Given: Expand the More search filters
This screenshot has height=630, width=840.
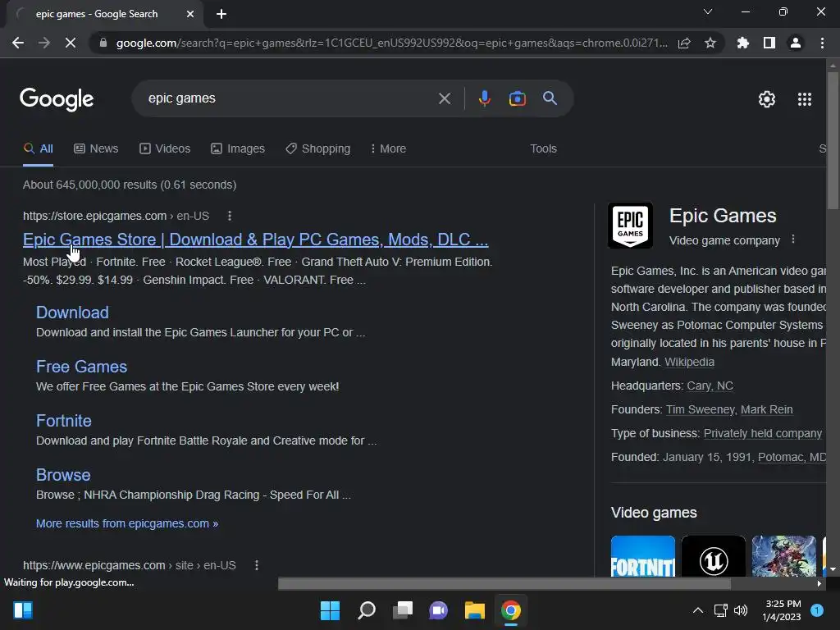Looking at the screenshot, I should (x=388, y=149).
